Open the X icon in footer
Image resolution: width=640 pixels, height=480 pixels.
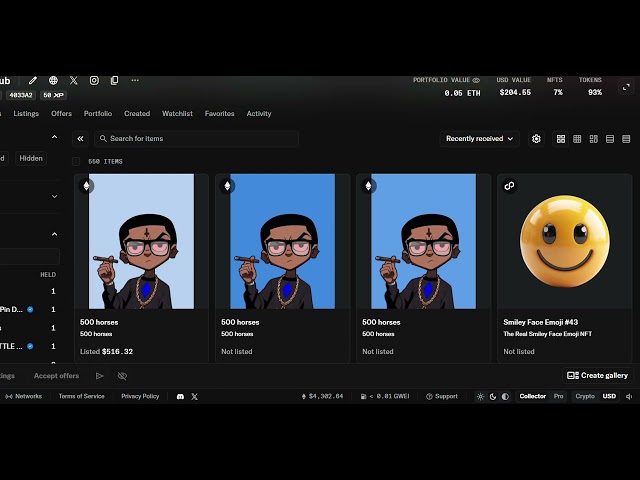click(x=195, y=397)
